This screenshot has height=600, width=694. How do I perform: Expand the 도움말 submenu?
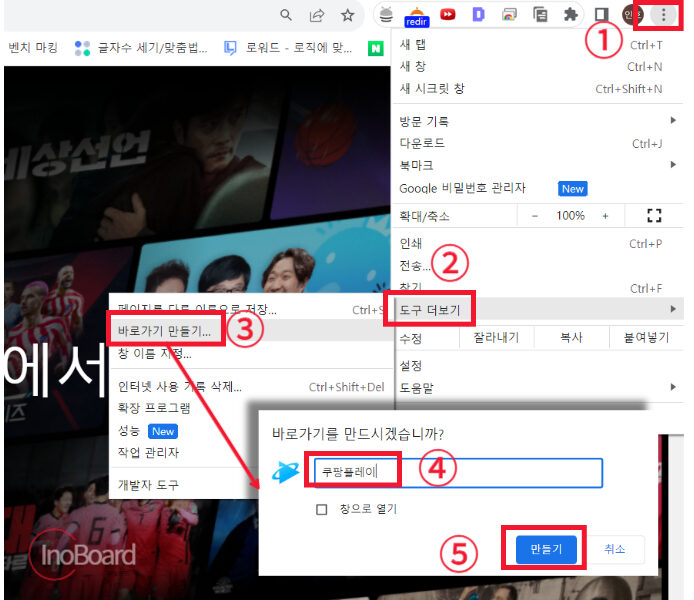pyautogui.click(x=538, y=388)
